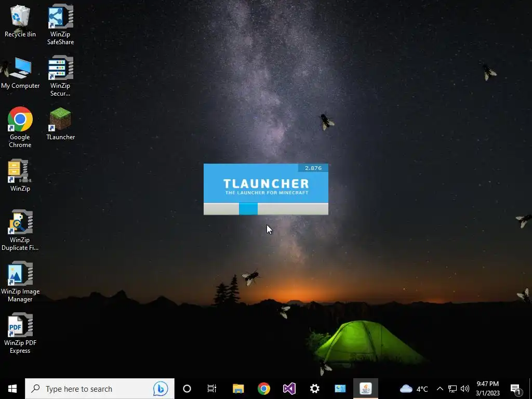Open Visual Studio from the taskbar
532x399 pixels.
(289, 389)
